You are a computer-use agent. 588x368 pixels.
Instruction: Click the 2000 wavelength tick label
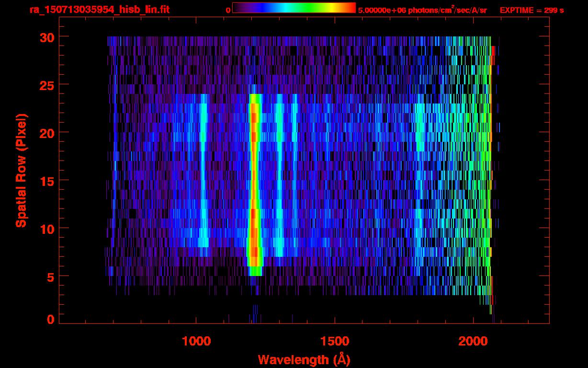click(x=474, y=341)
